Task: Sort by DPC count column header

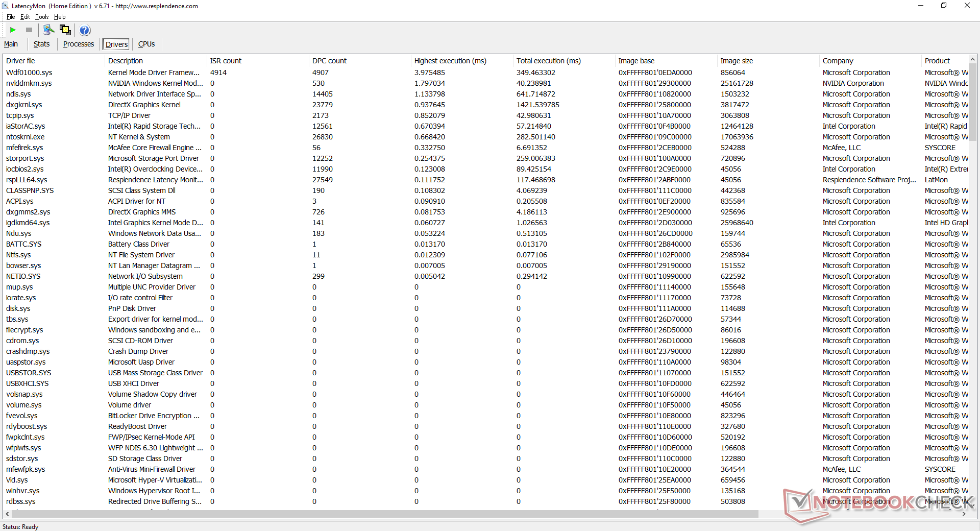Action: click(x=360, y=61)
